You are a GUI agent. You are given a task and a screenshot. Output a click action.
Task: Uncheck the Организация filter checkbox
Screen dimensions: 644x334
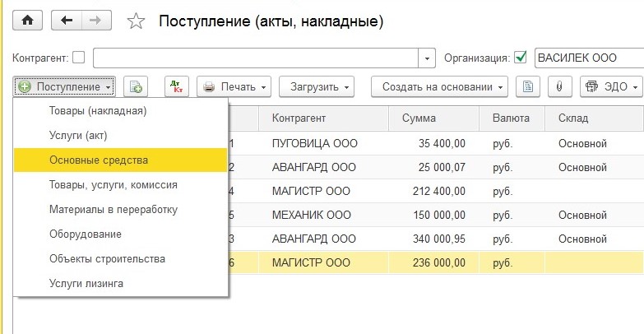(521, 58)
